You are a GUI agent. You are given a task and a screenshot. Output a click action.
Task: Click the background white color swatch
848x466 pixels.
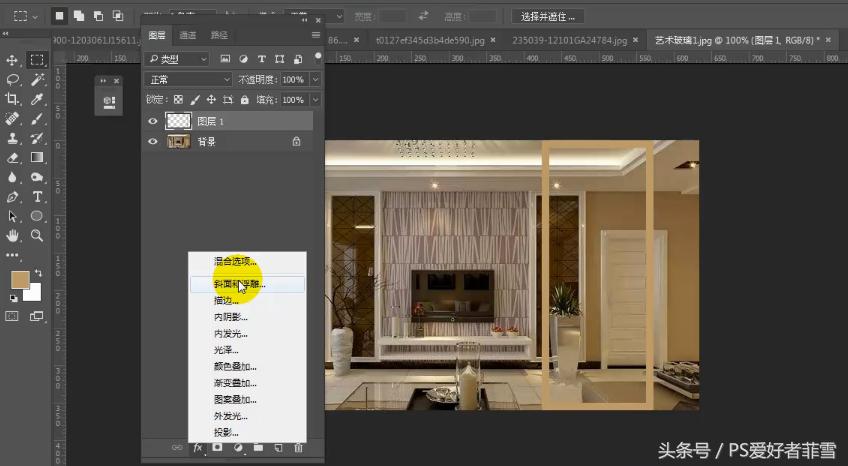[32, 292]
